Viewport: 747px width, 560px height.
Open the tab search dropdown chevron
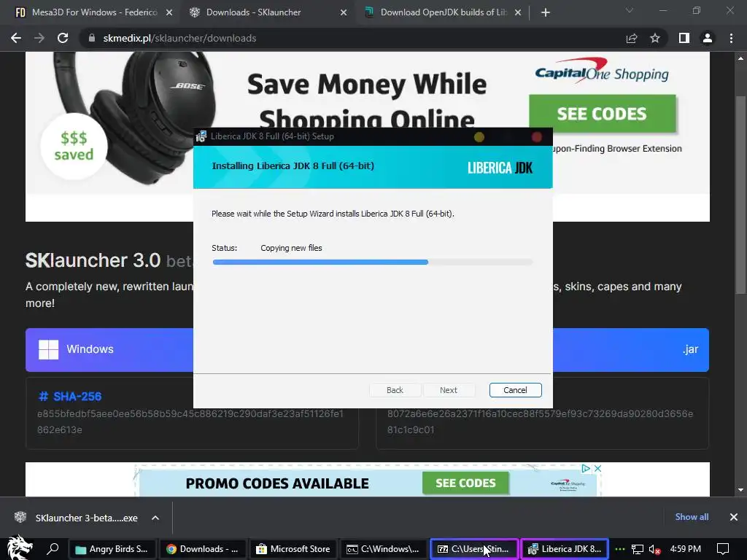[630, 10]
